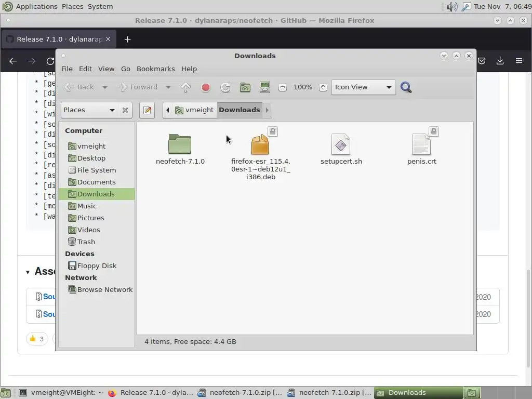Image resolution: width=532 pixels, height=399 pixels.
Task: Close the side pane with X
Action: [x=125, y=110]
